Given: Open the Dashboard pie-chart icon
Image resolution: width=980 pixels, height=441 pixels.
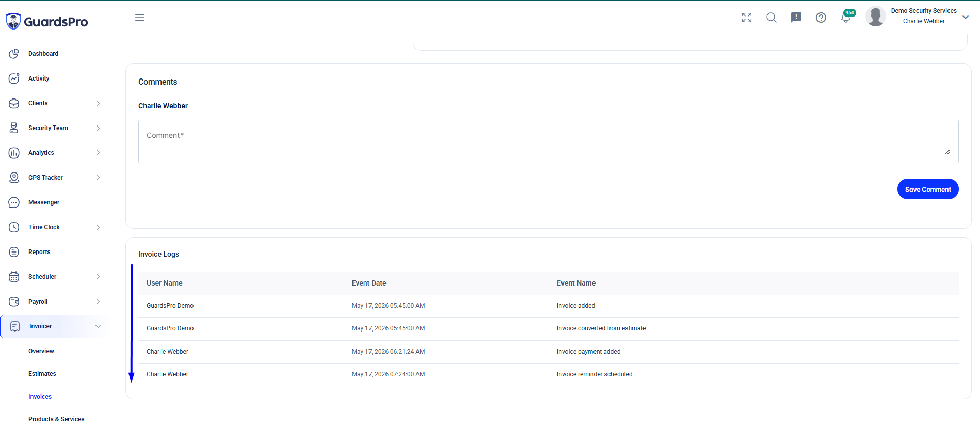Looking at the screenshot, I should click(14, 54).
